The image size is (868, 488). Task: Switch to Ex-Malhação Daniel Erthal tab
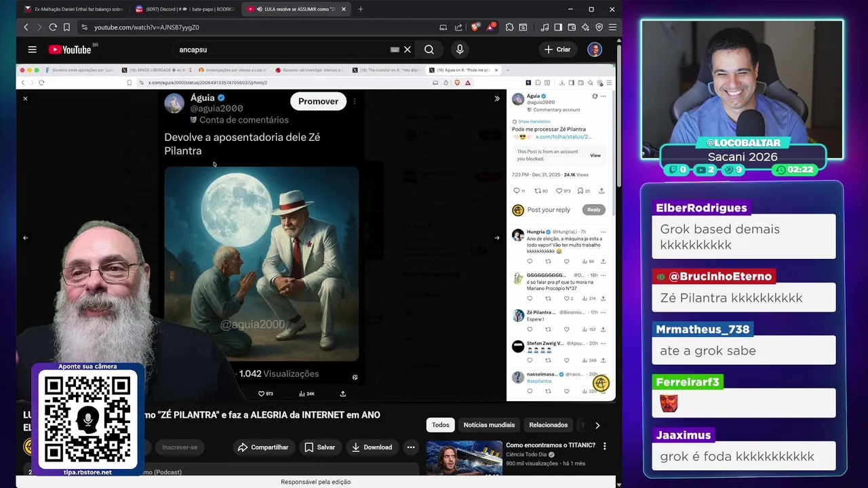(73, 9)
